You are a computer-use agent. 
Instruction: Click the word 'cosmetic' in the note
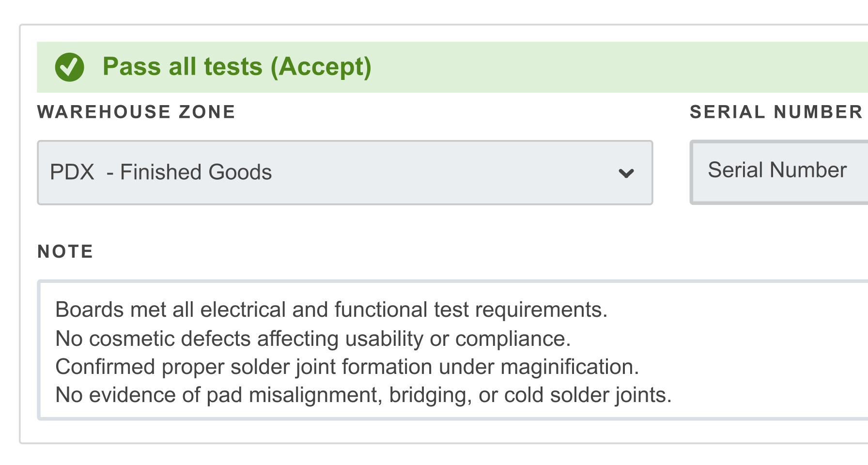[x=132, y=339]
